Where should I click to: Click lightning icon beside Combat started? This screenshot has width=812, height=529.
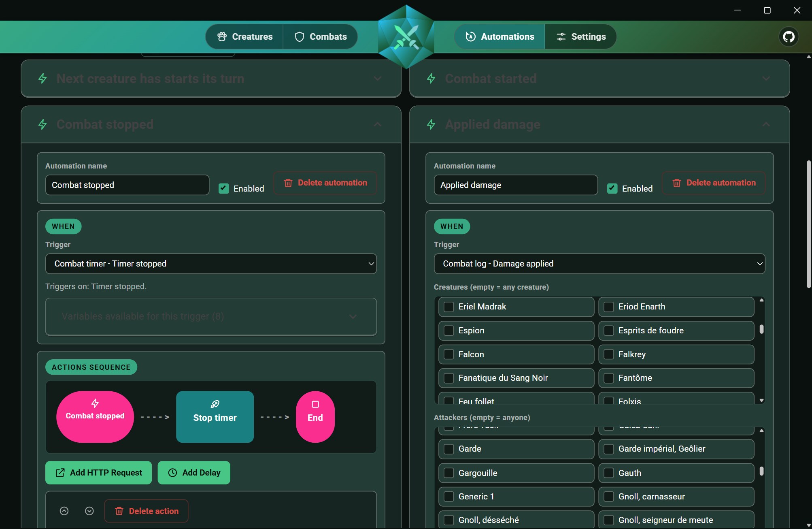(x=431, y=79)
